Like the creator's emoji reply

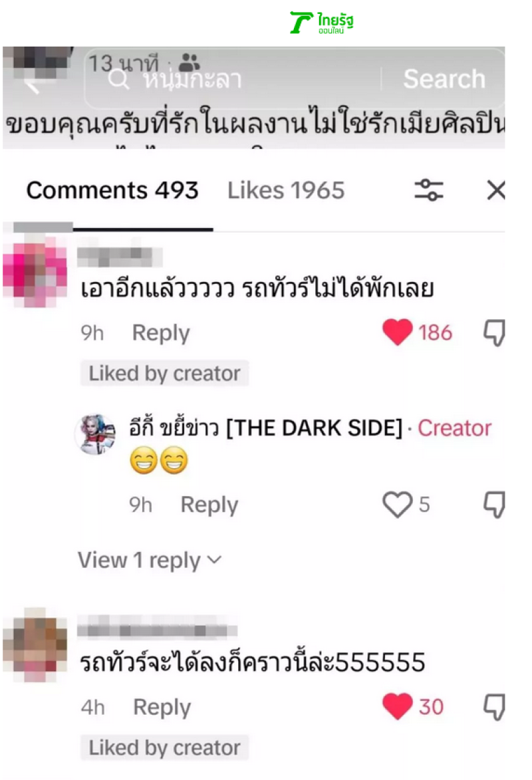tap(397, 505)
